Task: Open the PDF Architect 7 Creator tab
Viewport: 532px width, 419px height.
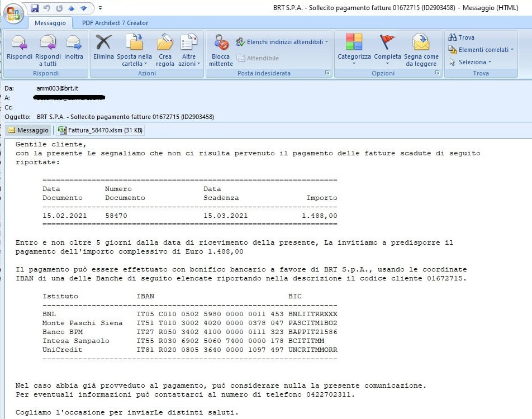Action: pos(115,23)
